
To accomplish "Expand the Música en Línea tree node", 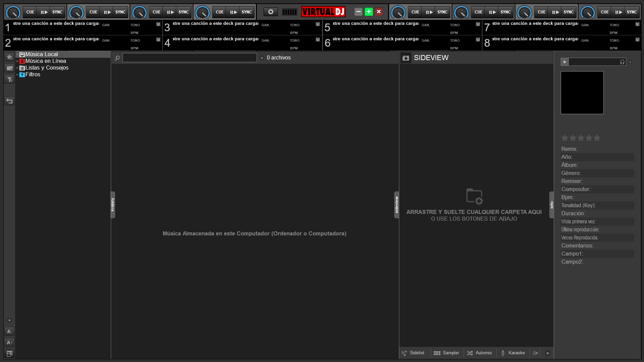I will pos(17,61).
